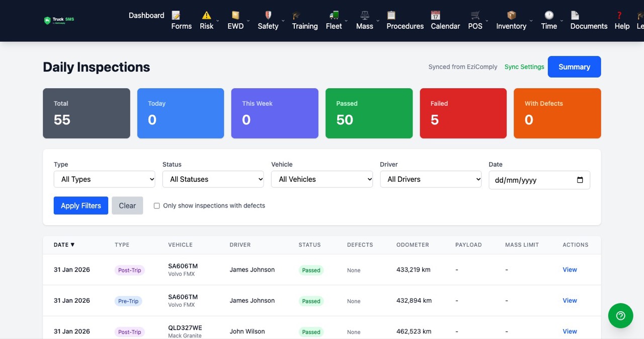Screen dimensions: 644x339
Task: Open the Sync Settings link
Action: click(x=524, y=67)
